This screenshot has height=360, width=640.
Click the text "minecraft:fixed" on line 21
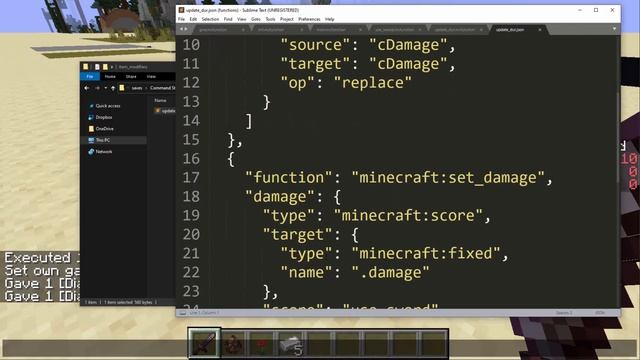426,253
